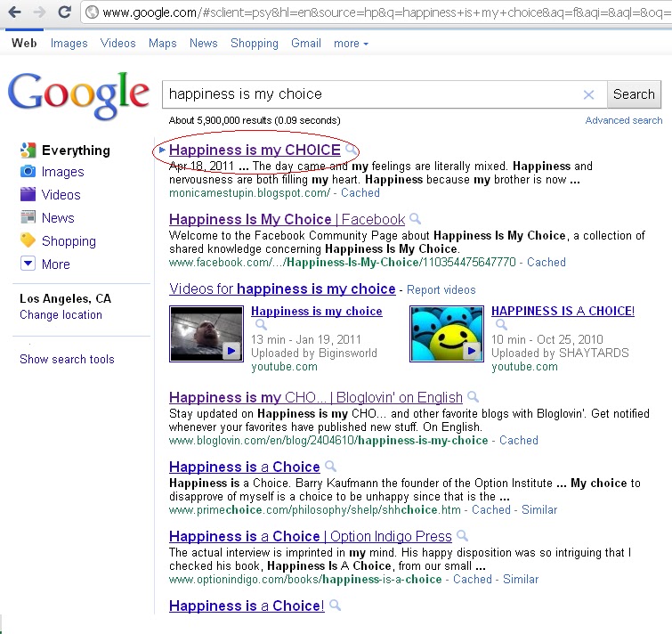The height and width of the screenshot is (634, 672).
Task: Open News from the top navigation
Action: (204, 44)
